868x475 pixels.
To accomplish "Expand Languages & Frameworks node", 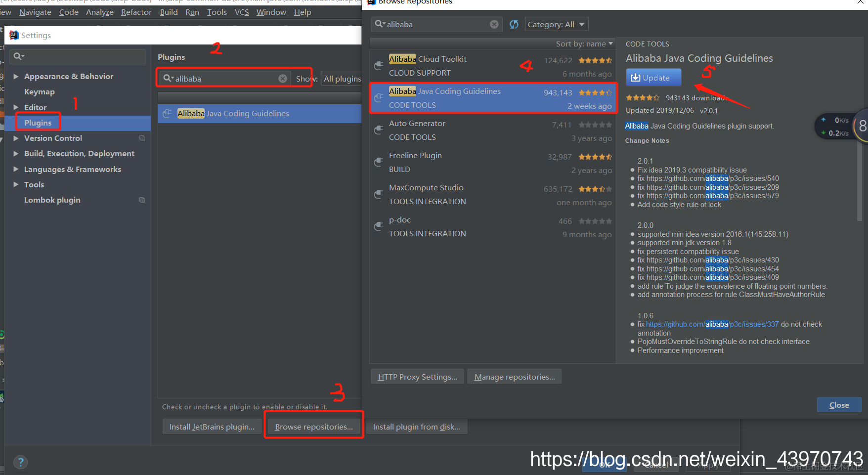I will click(16, 169).
